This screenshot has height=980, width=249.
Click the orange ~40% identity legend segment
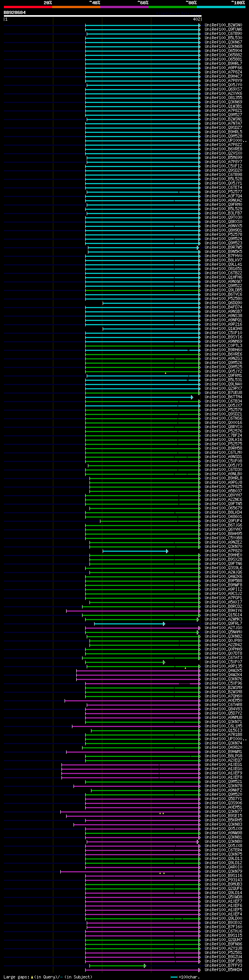pyautogui.click(x=76, y=7)
